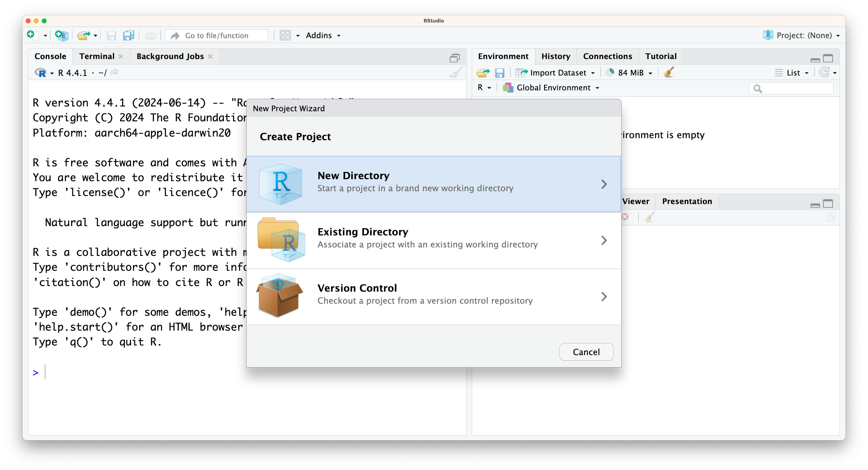Open the Project: (None) menu
The height and width of the screenshot is (470, 868).
801,35
